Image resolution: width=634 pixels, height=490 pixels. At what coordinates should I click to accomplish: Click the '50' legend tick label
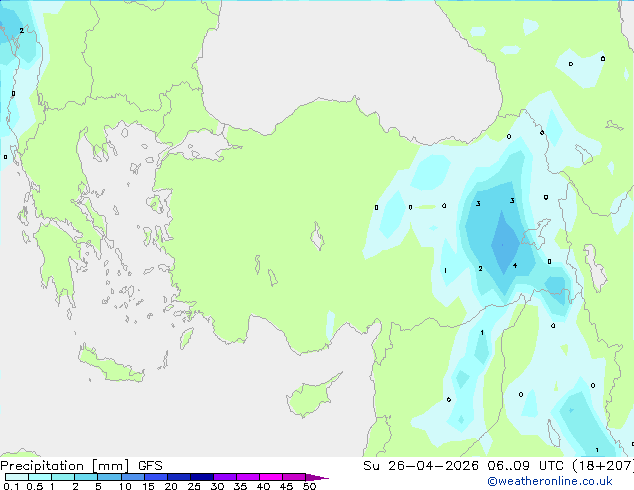click(310, 486)
